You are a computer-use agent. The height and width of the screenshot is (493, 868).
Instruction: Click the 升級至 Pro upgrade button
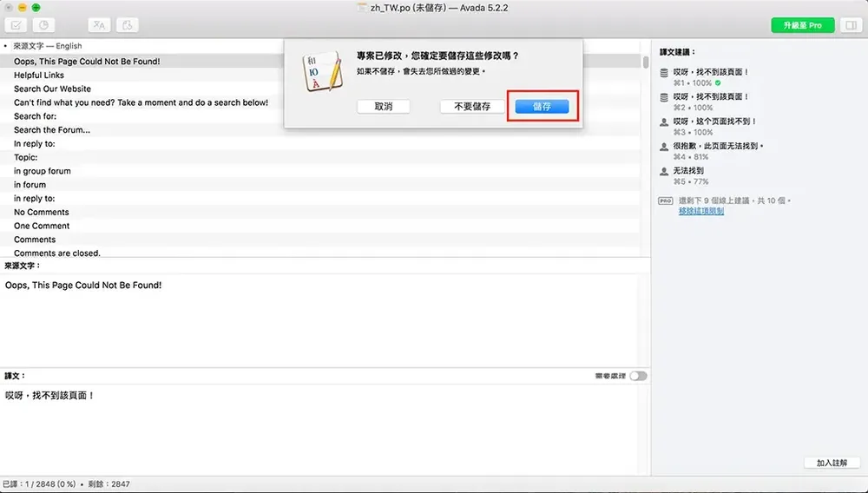click(803, 25)
